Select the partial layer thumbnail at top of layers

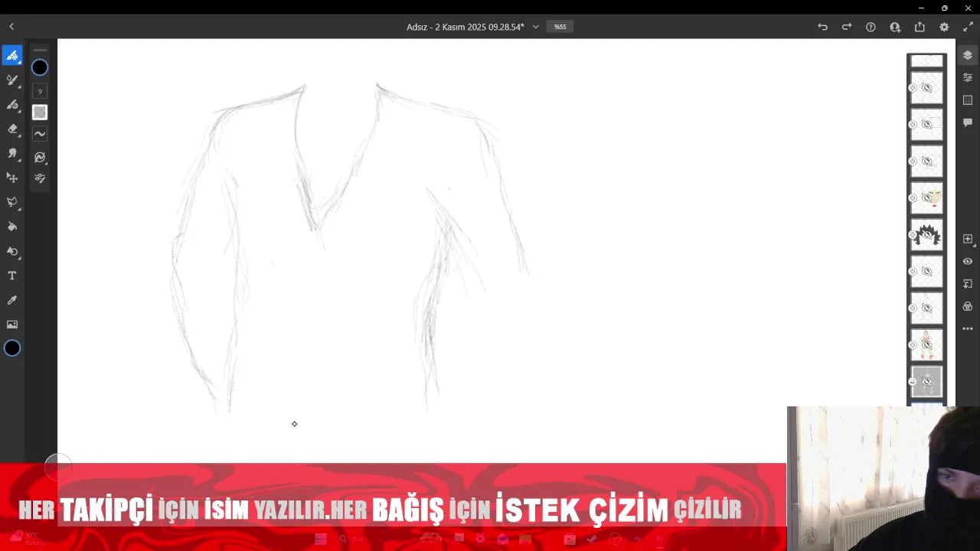click(x=927, y=60)
